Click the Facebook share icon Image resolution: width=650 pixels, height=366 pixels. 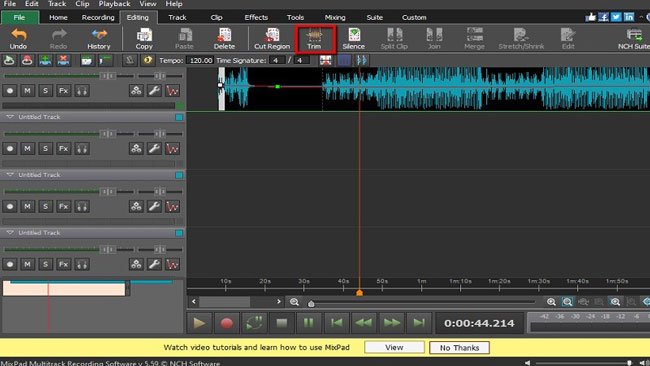tap(604, 17)
